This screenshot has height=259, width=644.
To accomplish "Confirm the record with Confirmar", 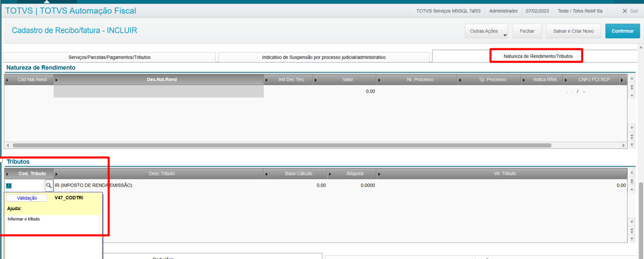I will 623,31.
